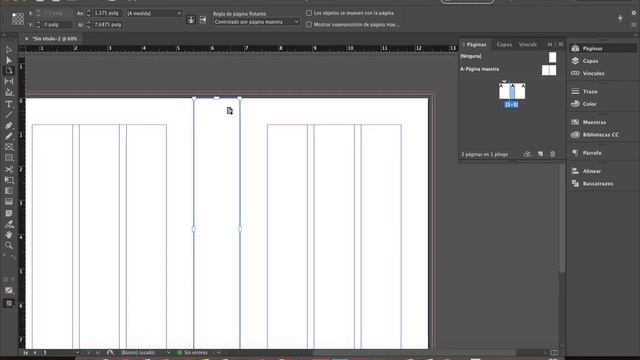Image resolution: width=640 pixels, height=360 pixels.
Task: Click the lightning quick apply icon
Action: [620, 18]
